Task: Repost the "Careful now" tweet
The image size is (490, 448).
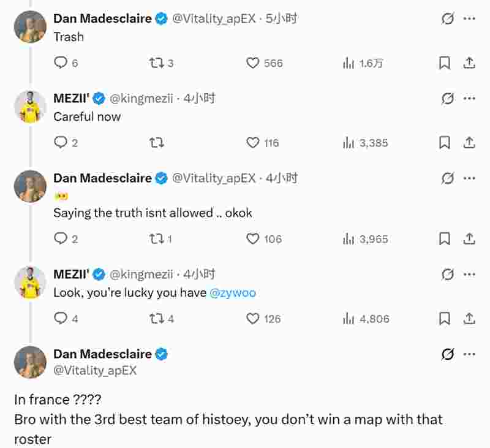Action: (157, 143)
